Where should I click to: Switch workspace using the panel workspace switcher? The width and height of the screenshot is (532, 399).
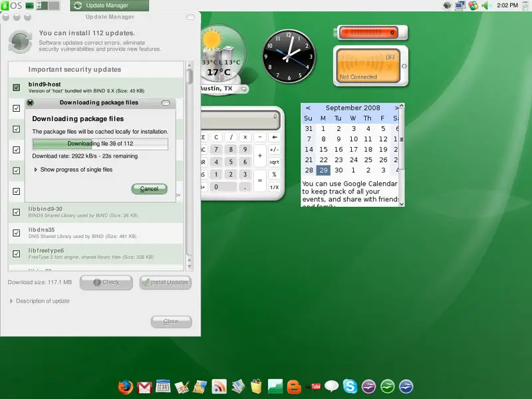48,5
